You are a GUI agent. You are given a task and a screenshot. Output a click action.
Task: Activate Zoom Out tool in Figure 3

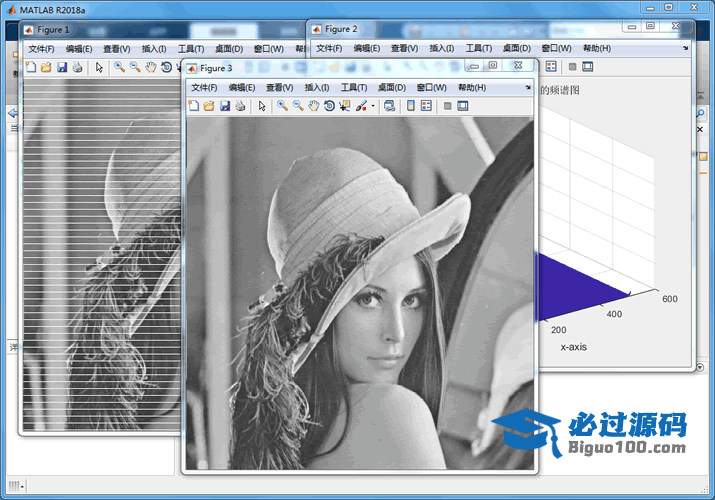coord(298,106)
